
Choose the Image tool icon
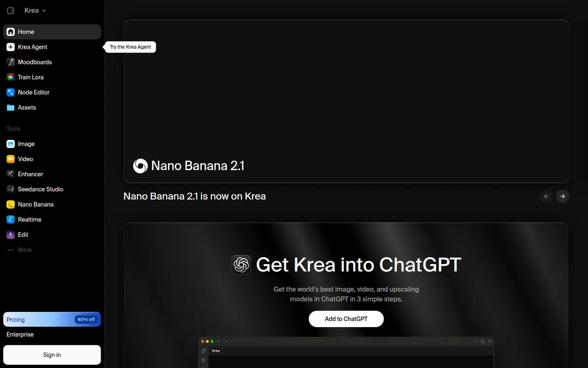pyautogui.click(x=11, y=144)
